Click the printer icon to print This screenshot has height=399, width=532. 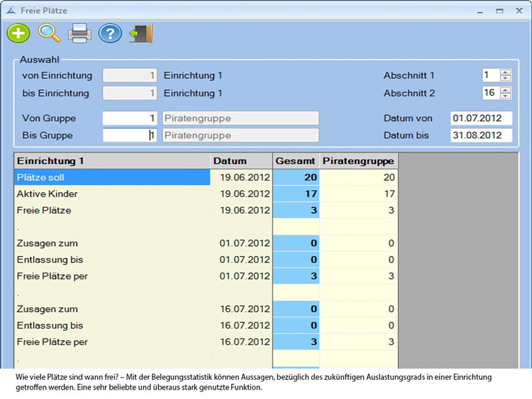click(79, 33)
